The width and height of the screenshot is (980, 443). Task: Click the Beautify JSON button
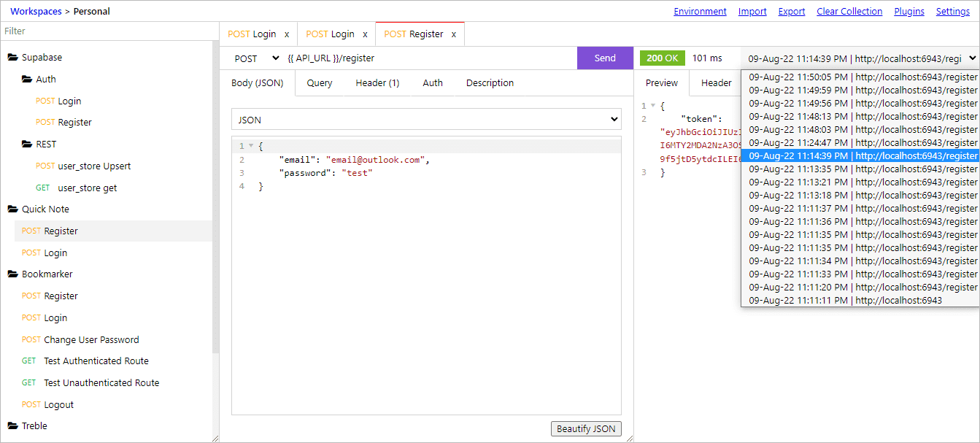click(x=586, y=428)
